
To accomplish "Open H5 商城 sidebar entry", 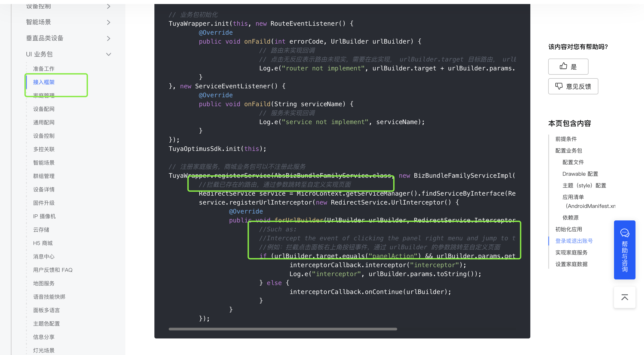I will (43, 243).
